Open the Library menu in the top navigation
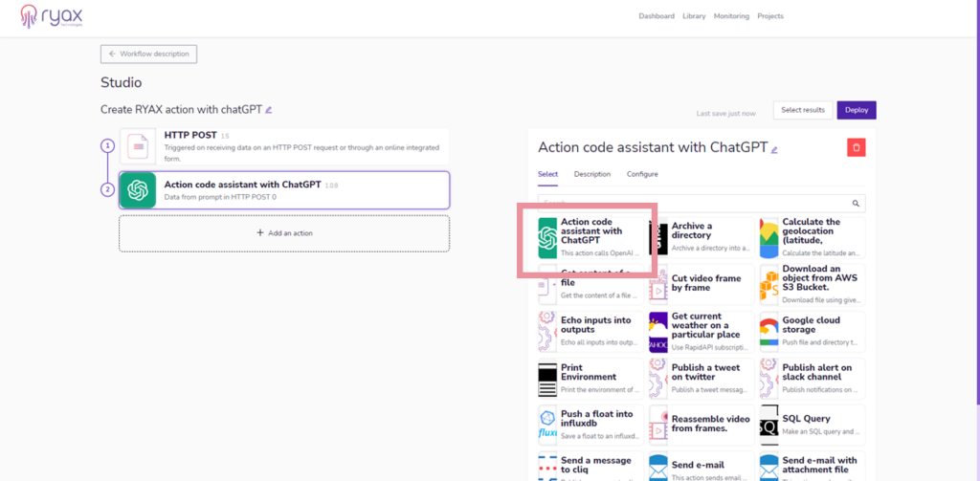The height and width of the screenshot is (481, 980). (x=694, y=16)
